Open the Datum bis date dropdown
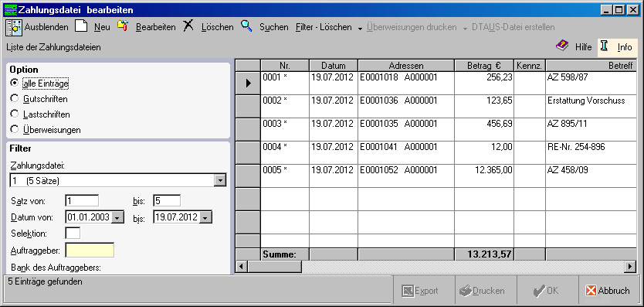 point(205,217)
